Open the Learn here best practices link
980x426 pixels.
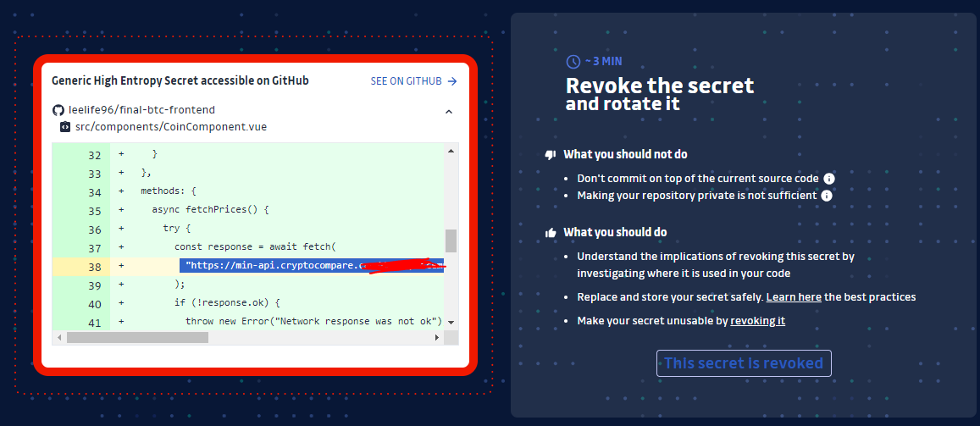(794, 296)
